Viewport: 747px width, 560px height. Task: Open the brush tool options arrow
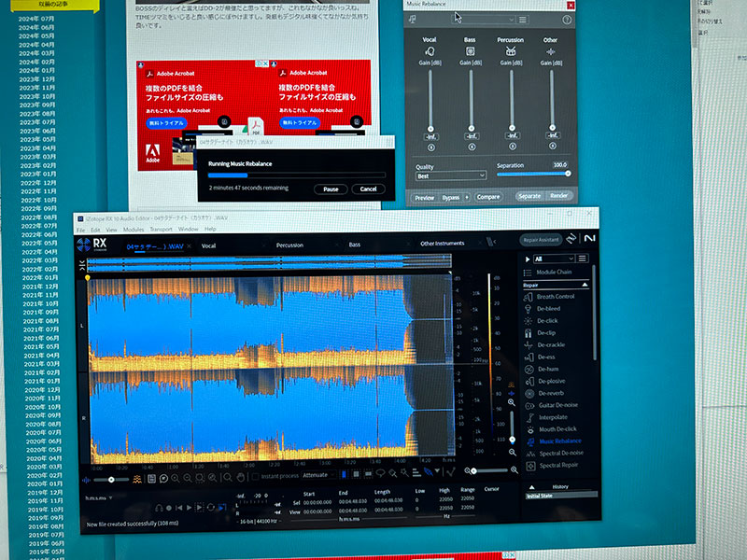click(437, 471)
